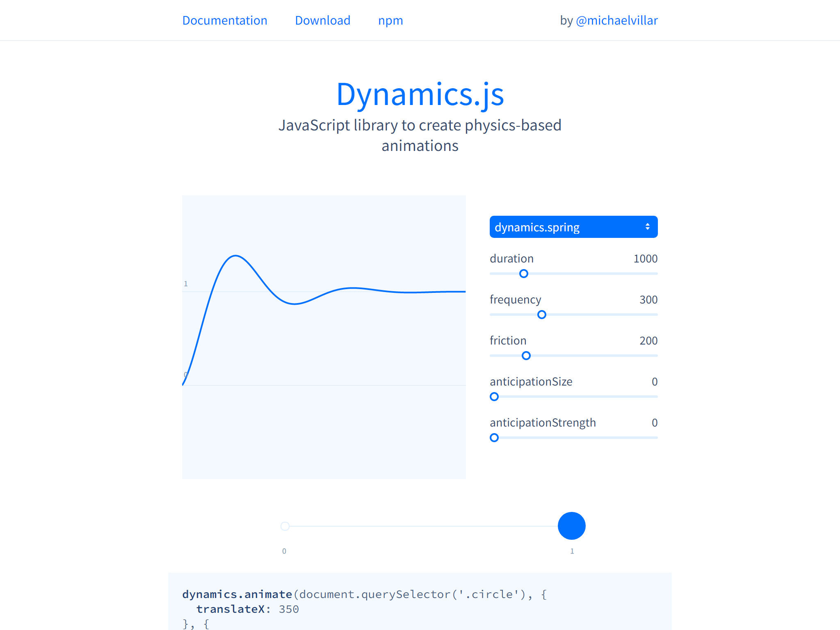Click the faint start circle marker

285,526
